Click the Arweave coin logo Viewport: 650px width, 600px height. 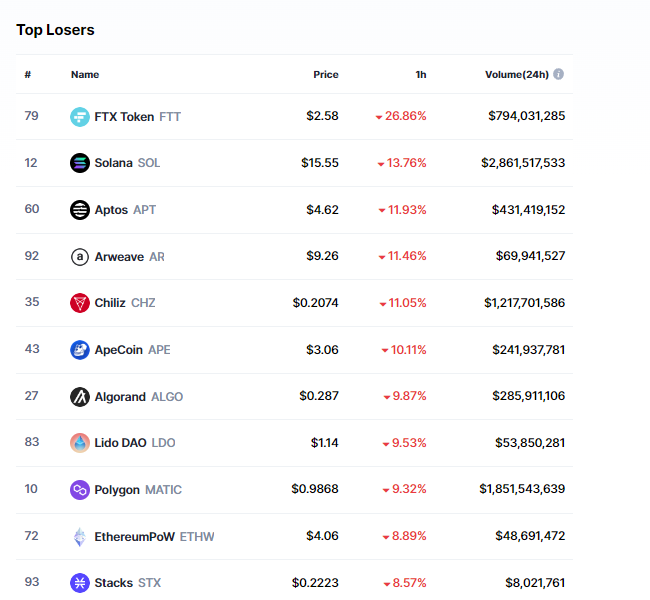[x=80, y=257]
